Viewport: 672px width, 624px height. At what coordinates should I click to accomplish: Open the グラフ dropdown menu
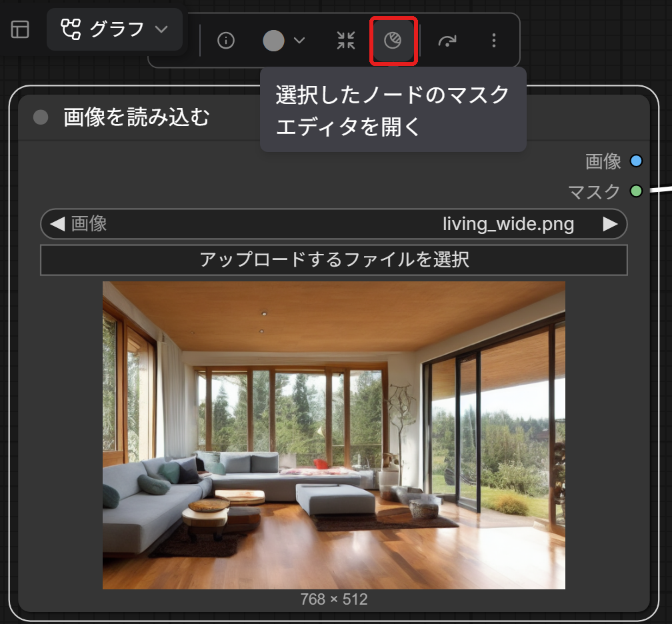point(115,29)
